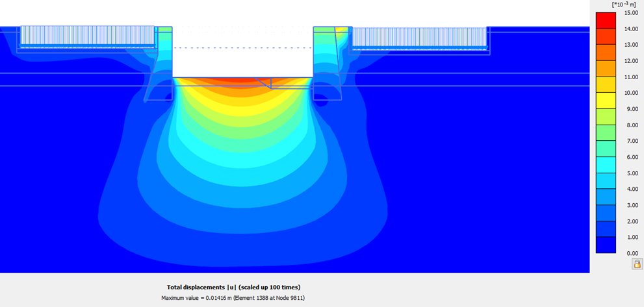Click the 14.00 legend value
Screen dimensions: 644x307
(x=630, y=29)
